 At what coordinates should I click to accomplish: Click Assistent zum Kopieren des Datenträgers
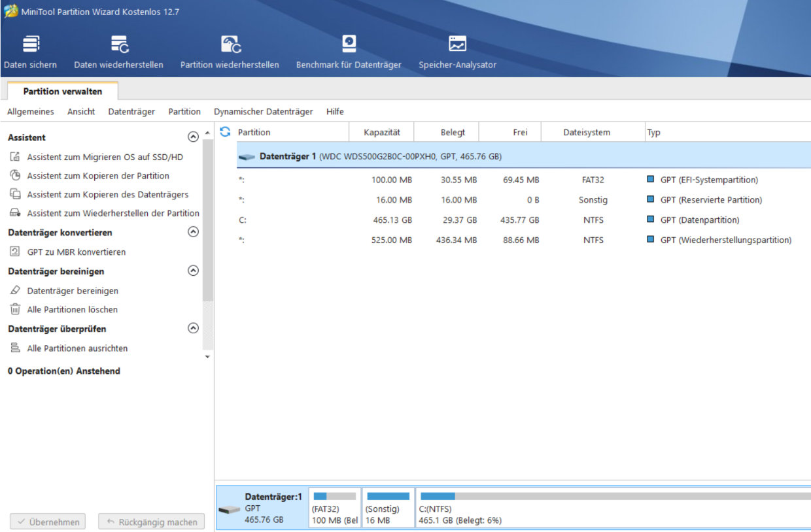click(x=108, y=194)
